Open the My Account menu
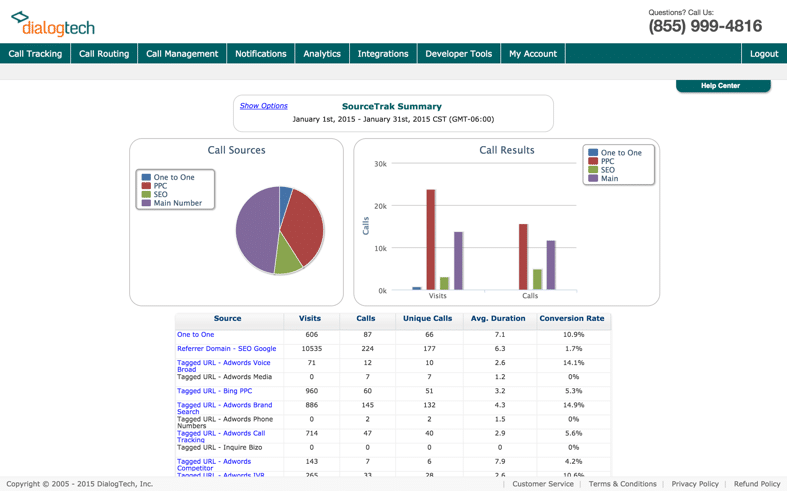 (533, 54)
